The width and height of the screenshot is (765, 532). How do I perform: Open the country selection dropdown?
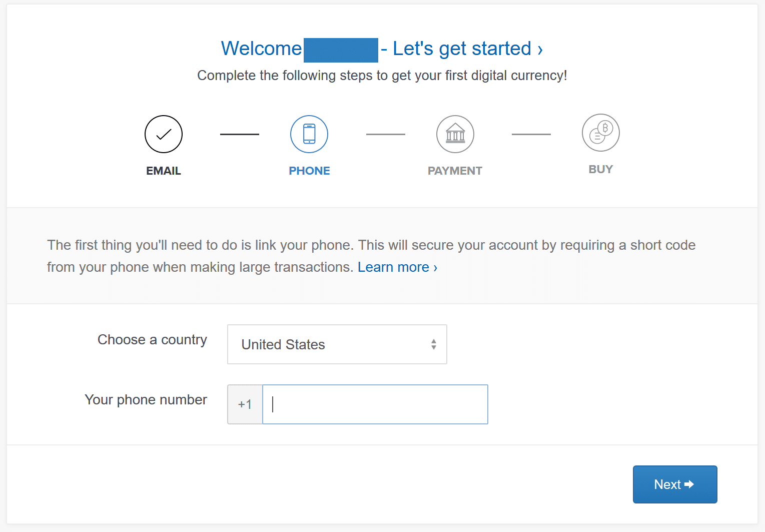[x=336, y=344]
